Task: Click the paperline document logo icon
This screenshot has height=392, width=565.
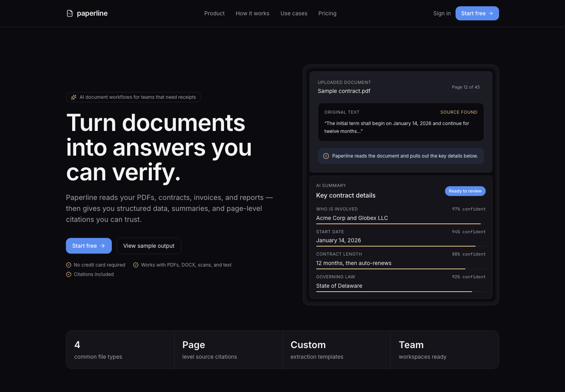Action: point(70,13)
